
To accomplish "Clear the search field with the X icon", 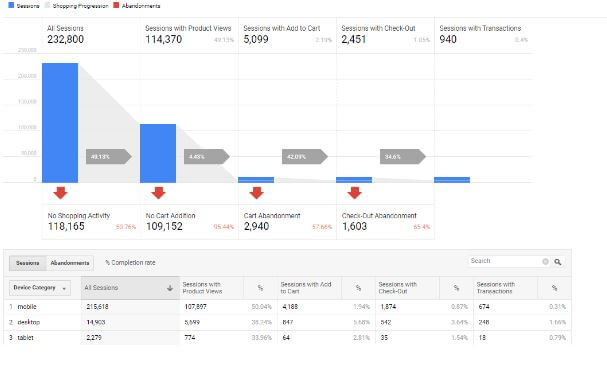I will point(545,262).
